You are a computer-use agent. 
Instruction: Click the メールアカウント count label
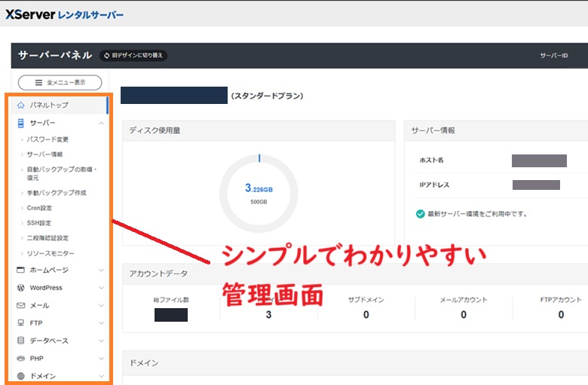[x=464, y=300]
